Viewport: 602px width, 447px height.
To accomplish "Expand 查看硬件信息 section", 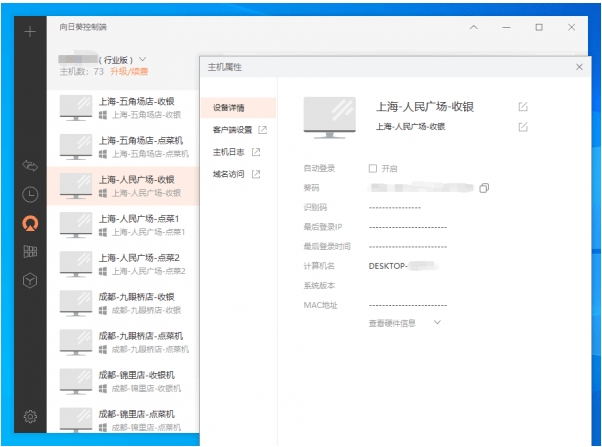I will pyautogui.click(x=405, y=323).
